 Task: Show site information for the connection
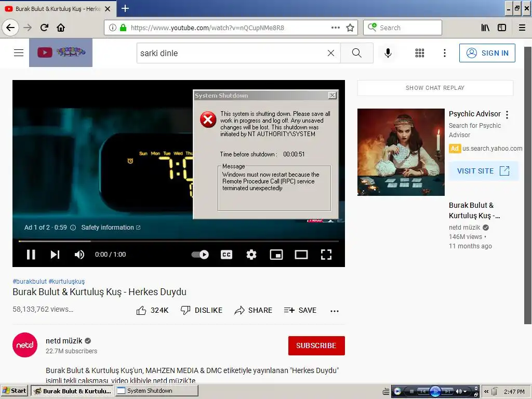tap(113, 28)
